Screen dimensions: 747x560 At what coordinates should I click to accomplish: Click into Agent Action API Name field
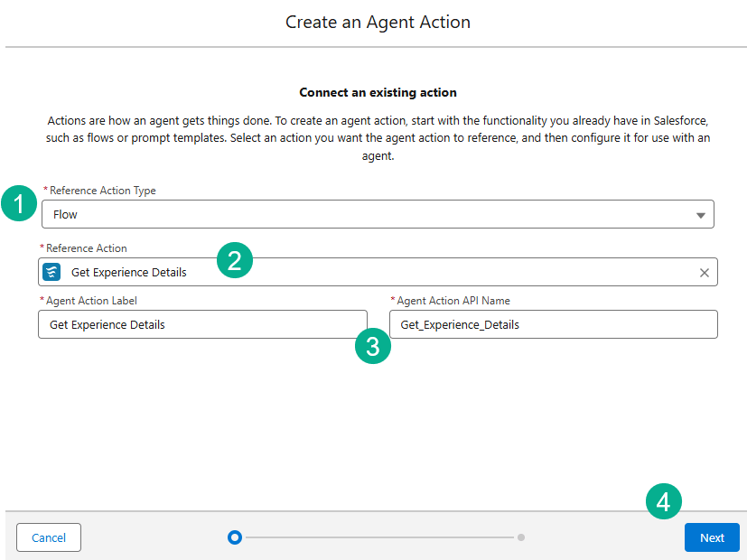pos(553,324)
